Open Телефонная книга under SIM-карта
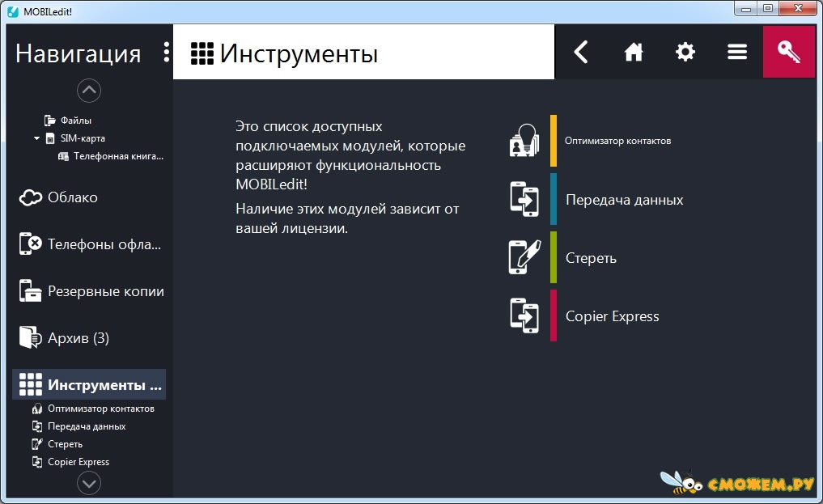 tap(118, 156)
